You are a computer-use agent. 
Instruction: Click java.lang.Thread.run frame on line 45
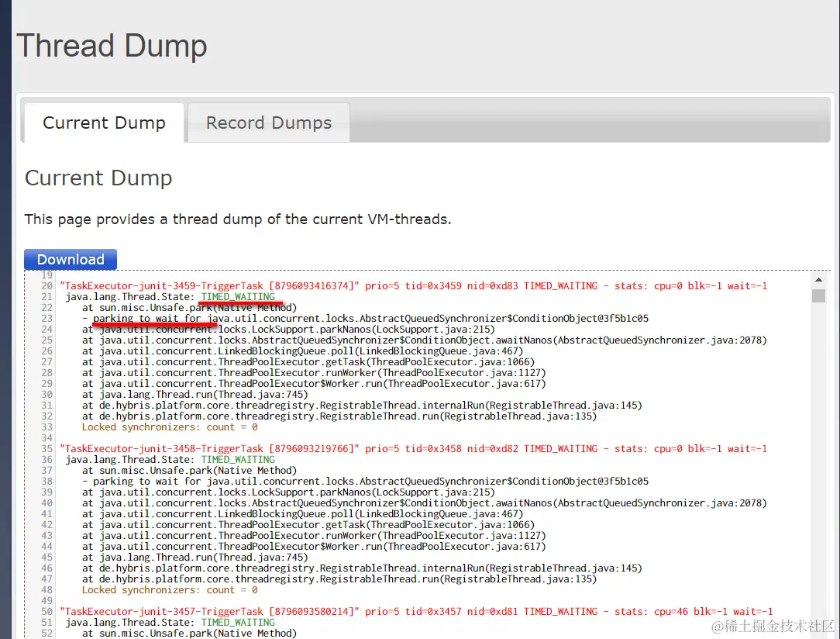click(x=195, y=558)
